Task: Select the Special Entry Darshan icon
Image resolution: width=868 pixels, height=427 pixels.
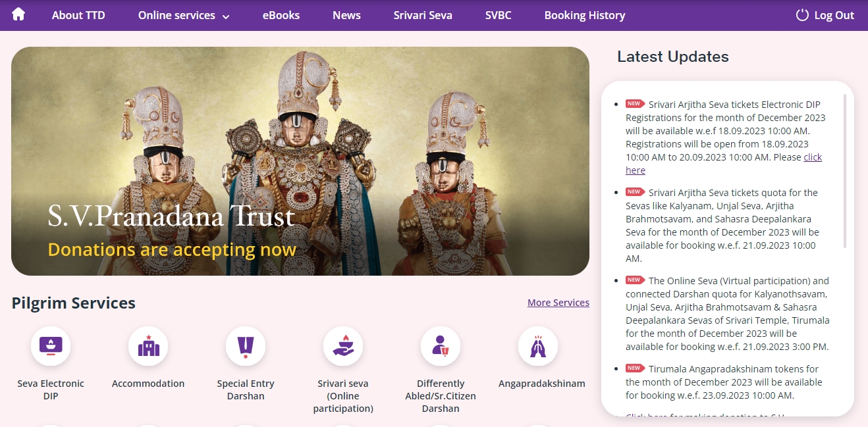Action: point(246,346)
